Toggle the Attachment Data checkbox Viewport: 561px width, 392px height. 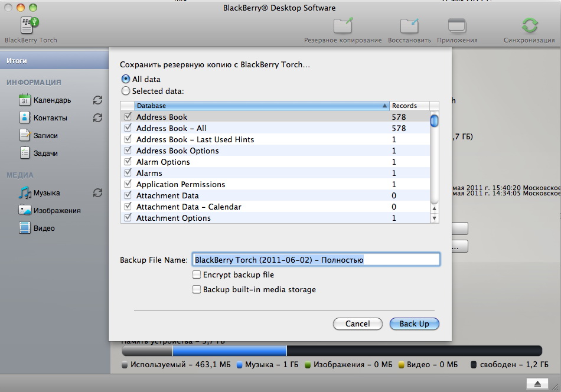click(x=128, y=195)
